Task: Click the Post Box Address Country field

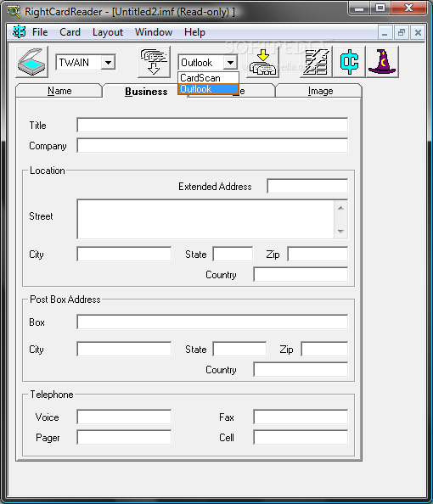Action: 301,369
